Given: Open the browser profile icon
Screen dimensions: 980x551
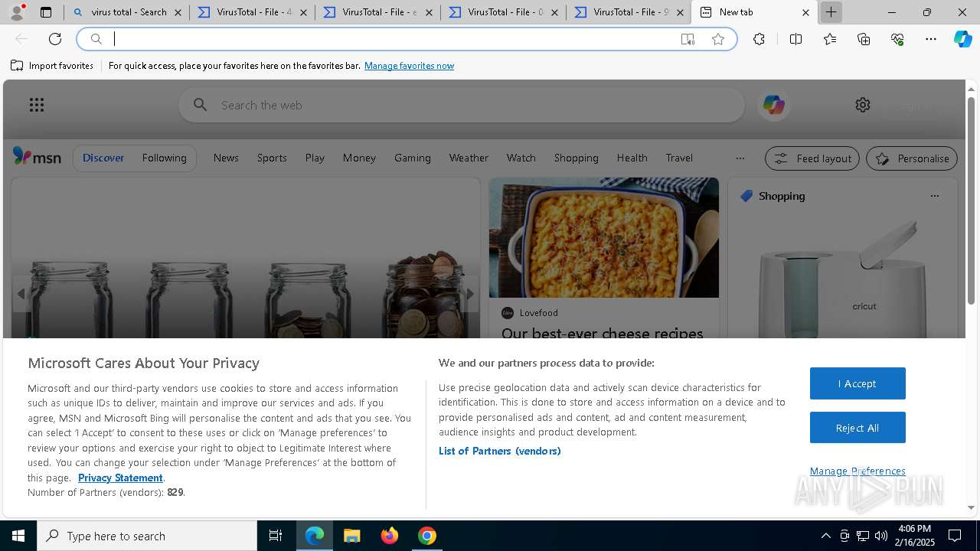Looking at the screenshot, I should pos(17,12).
